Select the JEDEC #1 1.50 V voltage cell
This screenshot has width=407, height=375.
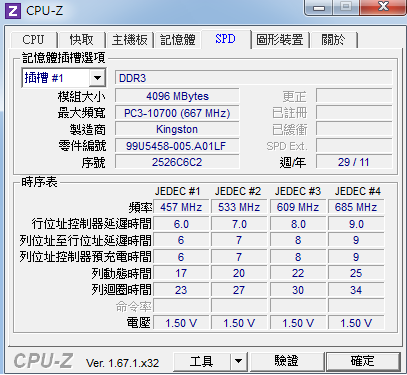point(181,323)
